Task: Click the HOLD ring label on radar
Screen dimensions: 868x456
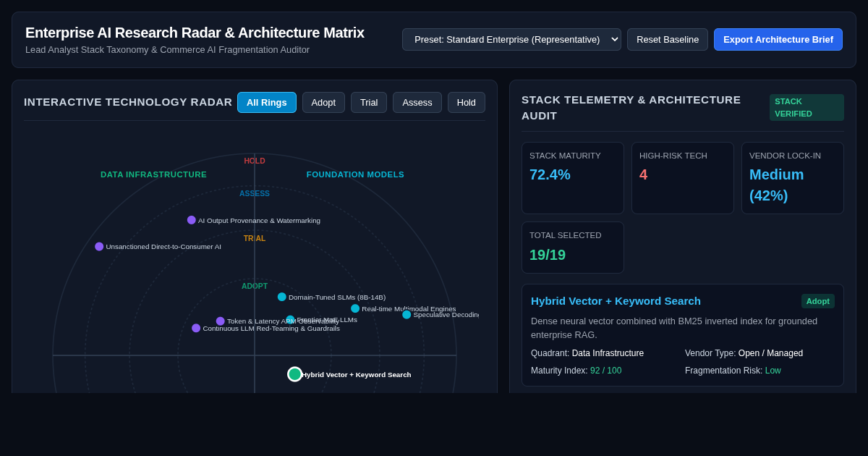Action: (x=255, y=161)
